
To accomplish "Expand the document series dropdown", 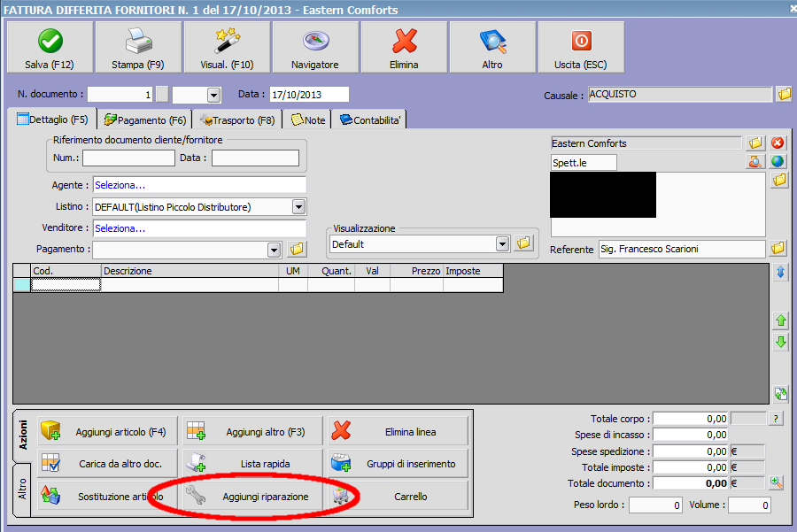I will tap(213, 95).
